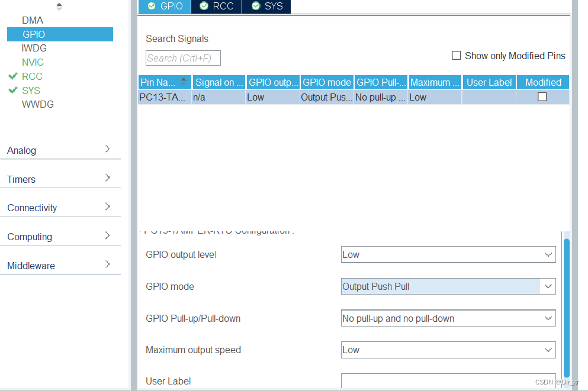Screen dimensions: 588x391
Task: Open SYS item in the sidebar list
Action: point(31,91)
